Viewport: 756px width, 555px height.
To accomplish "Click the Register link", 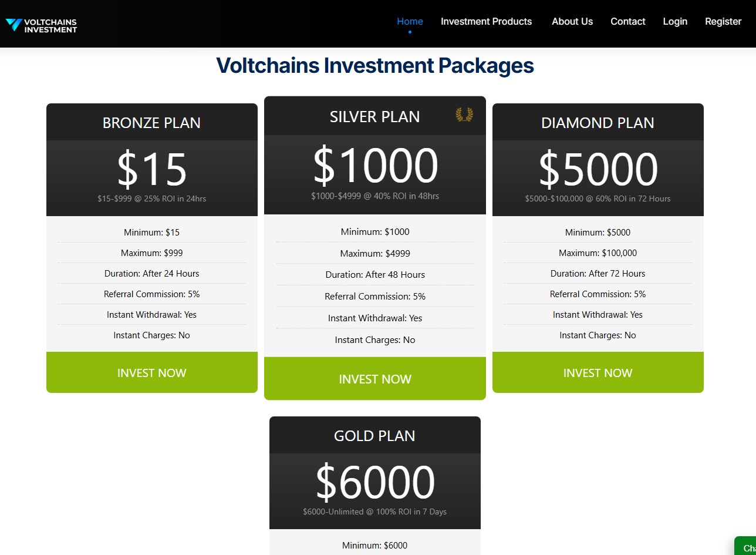I will [723, 22].
